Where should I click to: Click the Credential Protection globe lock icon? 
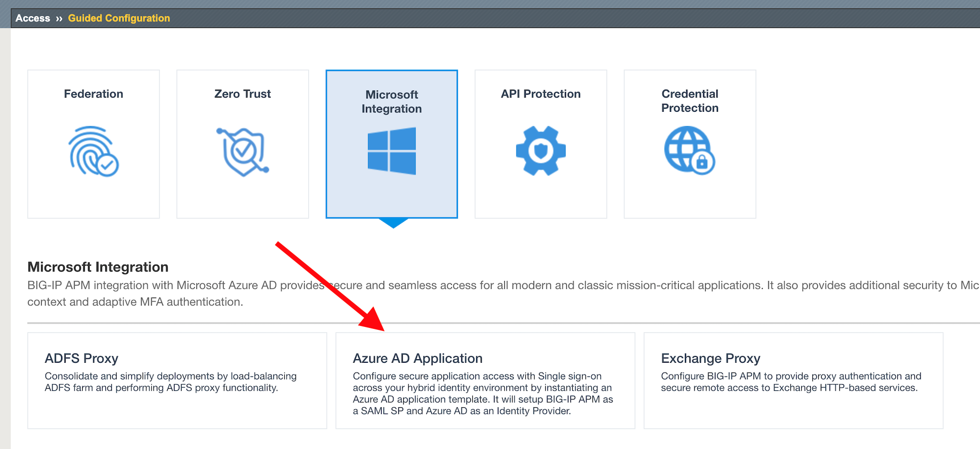[689, 150]
